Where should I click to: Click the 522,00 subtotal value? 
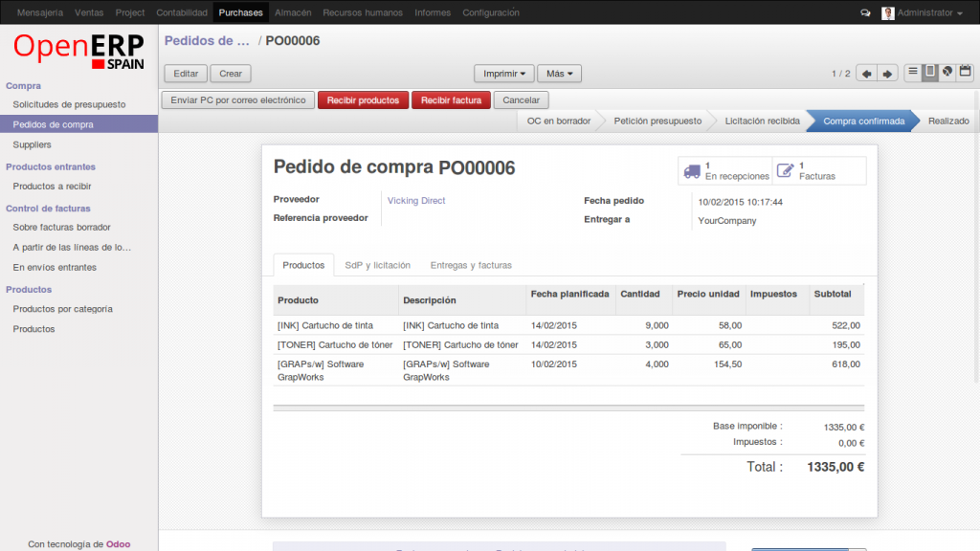click(x=846, y=325)
